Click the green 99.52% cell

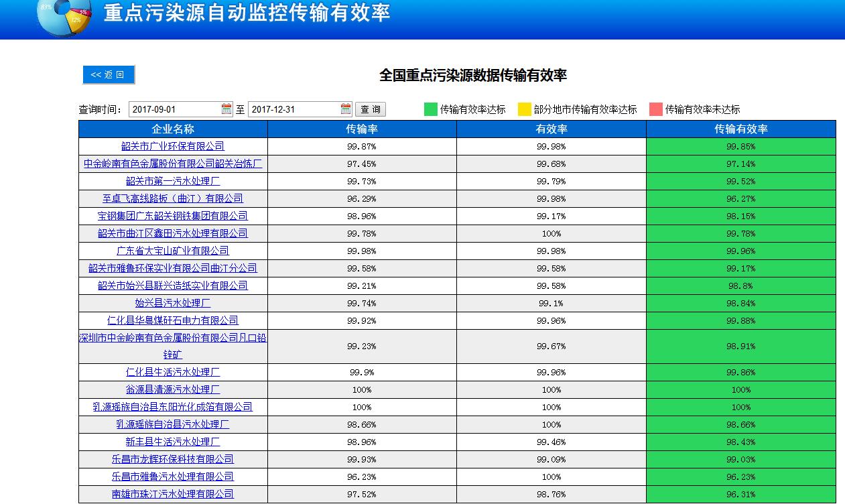tap(741, 181)
